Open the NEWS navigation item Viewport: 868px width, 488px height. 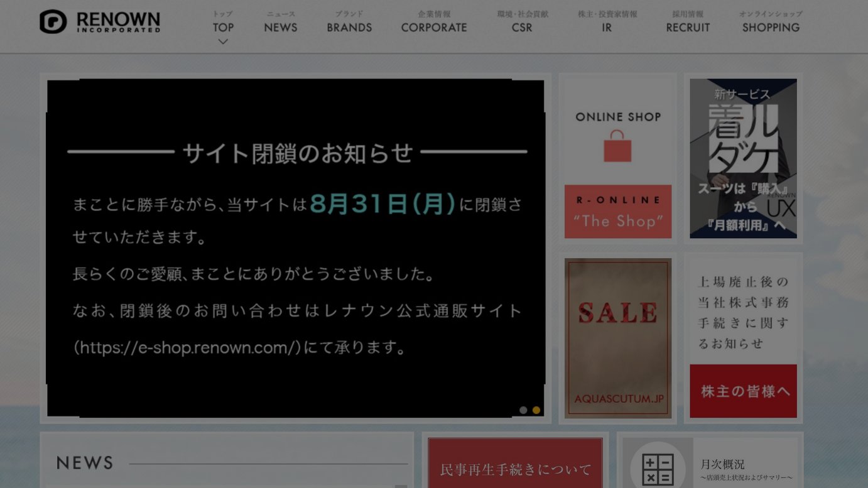click(x=281, y=22)
